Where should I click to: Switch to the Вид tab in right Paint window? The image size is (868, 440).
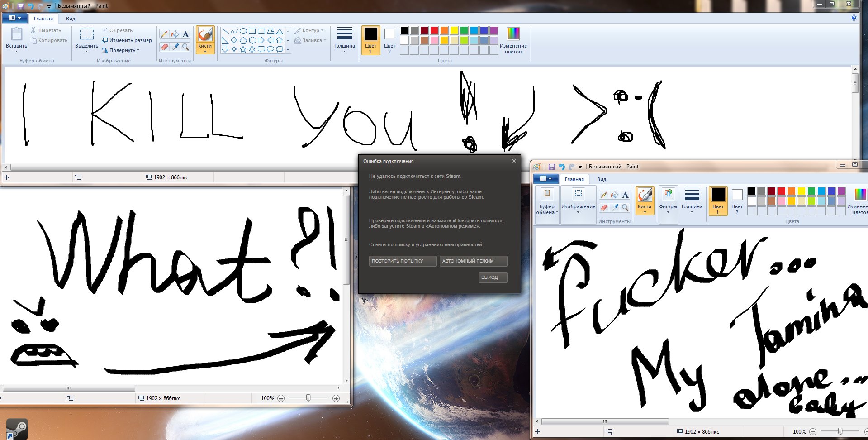click(602, 179)
